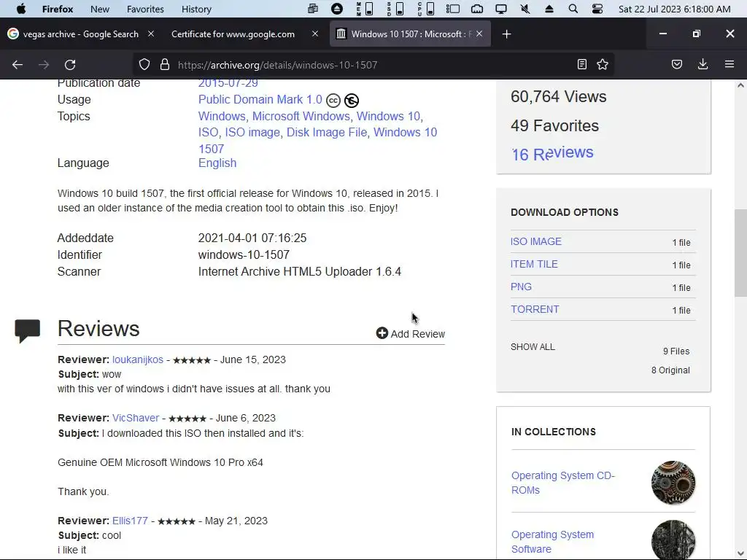Click the 8 Original count text

(670, 370)
